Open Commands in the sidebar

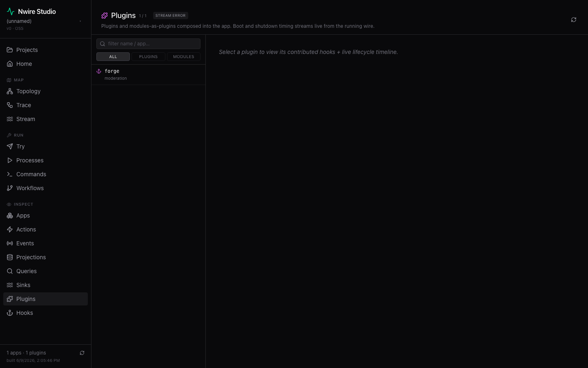(x=45, y=174)
